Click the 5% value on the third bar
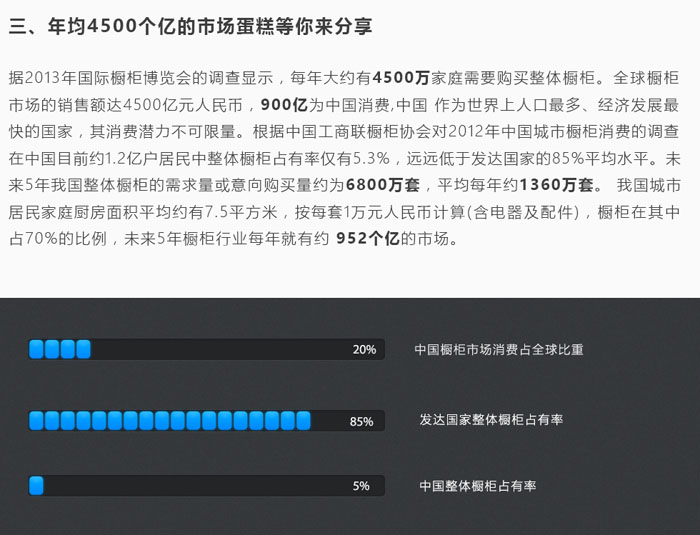 tap(361, 486)
